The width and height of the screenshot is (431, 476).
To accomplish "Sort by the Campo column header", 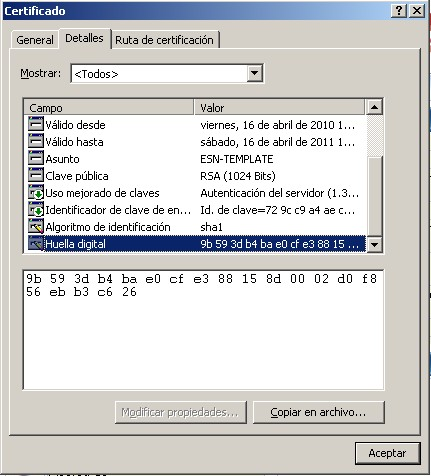I will (x=109, y=108).
